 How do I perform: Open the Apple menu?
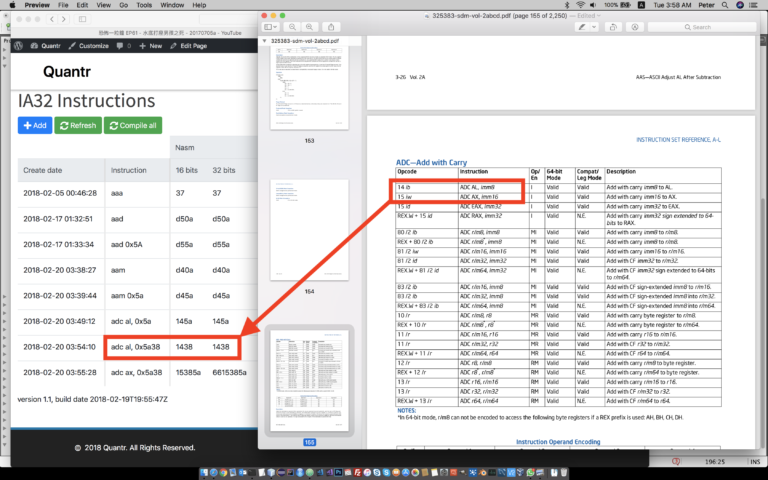pyautogui.click(x=12, y=5)
